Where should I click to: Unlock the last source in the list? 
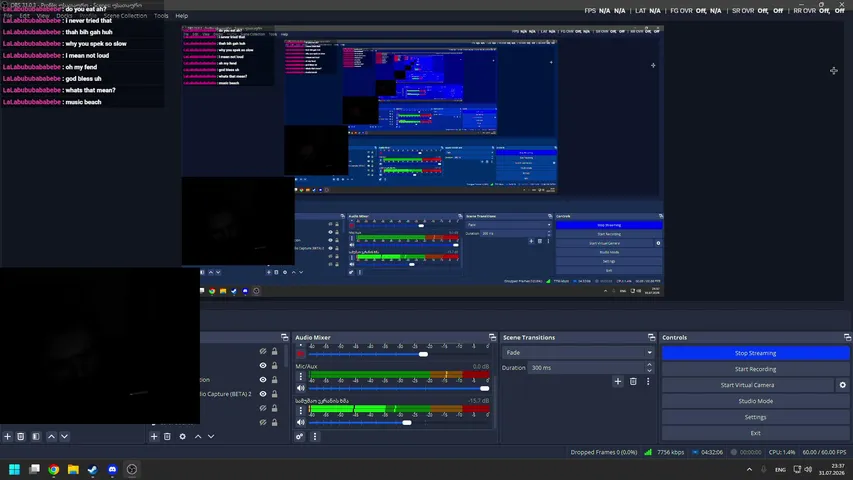[x=275, y=422]
